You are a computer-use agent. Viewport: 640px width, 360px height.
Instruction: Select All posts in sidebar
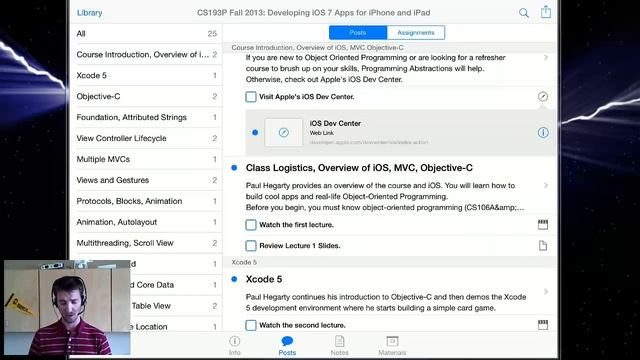coord(147,33)
